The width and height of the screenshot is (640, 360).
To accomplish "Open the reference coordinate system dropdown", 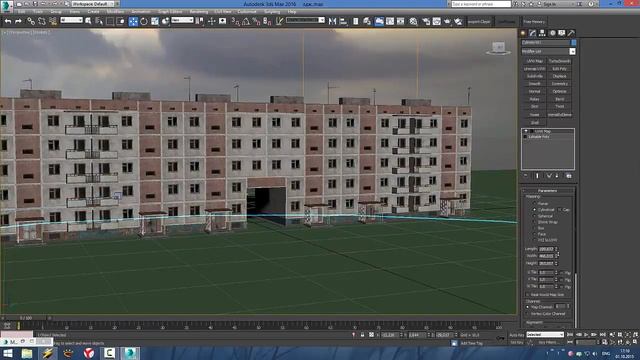I will click(x=182, y=20).
